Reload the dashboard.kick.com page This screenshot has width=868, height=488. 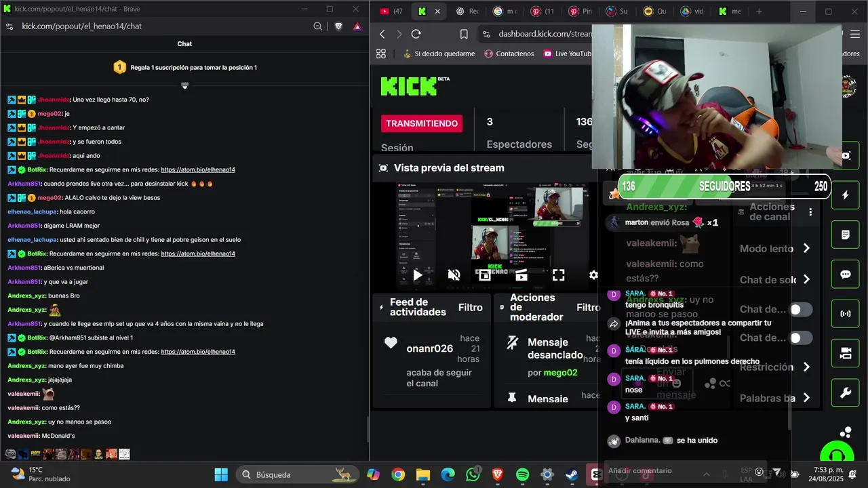tap(416, 34)
